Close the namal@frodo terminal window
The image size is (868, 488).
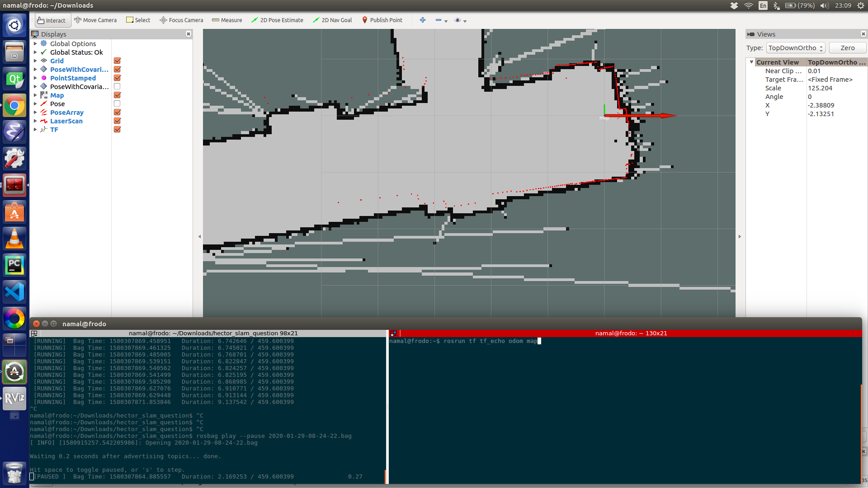[x=37, y=324]
